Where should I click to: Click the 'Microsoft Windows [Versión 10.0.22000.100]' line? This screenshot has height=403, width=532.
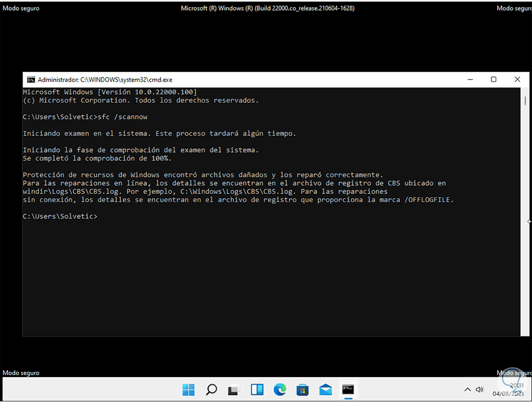tap(110, 92)
